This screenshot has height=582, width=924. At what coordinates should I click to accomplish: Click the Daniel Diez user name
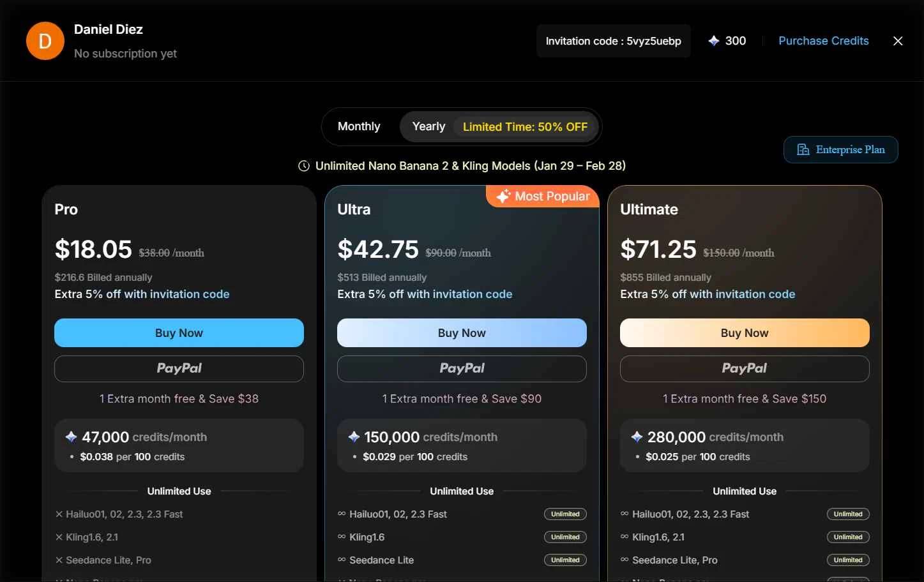[109, 29]
